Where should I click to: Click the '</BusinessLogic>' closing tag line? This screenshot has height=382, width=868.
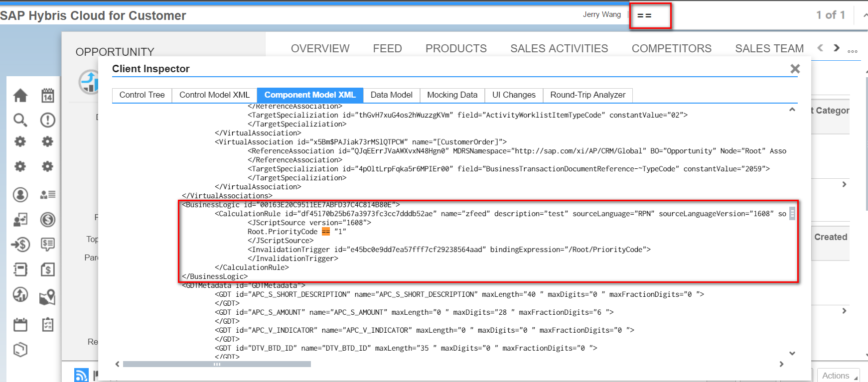click(215, 276)
